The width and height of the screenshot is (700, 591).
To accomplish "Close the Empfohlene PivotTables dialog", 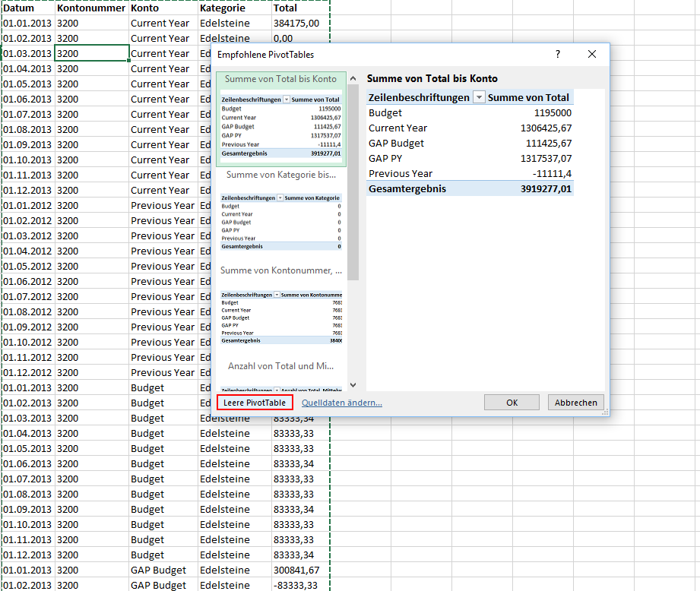I will click(x=592, y=55).
